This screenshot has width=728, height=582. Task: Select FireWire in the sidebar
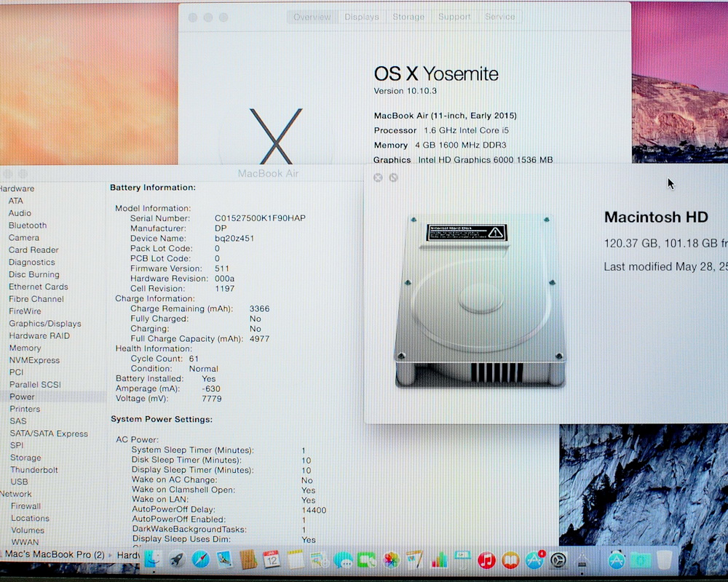pyautogui.click(x=25, y=311)
